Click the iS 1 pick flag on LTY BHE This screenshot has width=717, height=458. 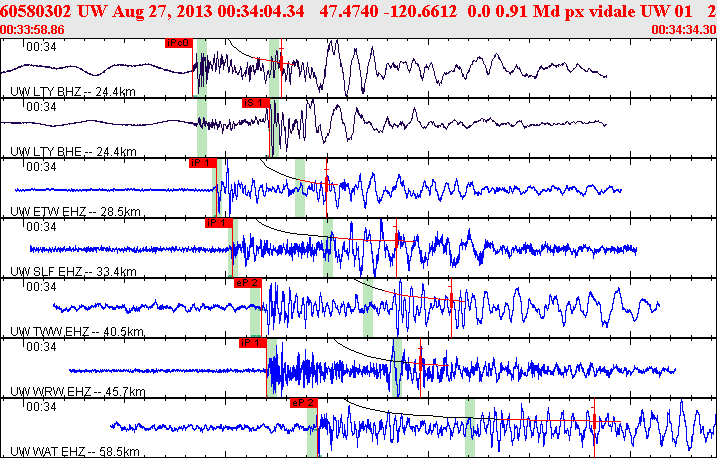point(256,103)
